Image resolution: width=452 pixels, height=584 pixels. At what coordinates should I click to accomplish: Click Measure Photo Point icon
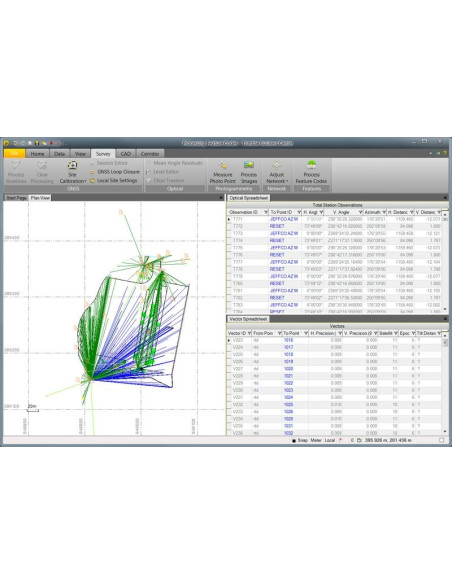(223, 172)
